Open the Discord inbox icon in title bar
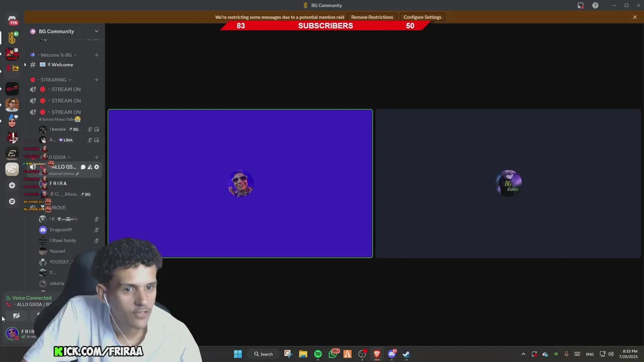644x362 pixels. pyautogui.click(x=581, y=6)
